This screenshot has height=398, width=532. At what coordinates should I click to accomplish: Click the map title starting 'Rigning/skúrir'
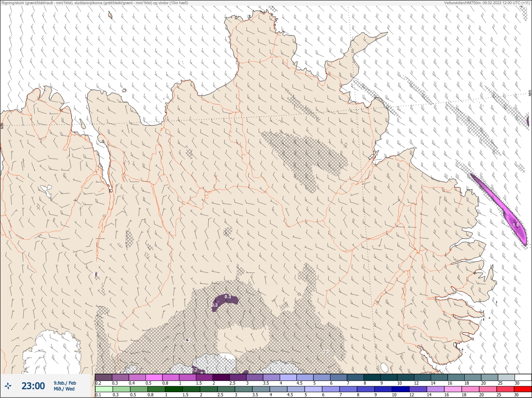pos(95,3)
